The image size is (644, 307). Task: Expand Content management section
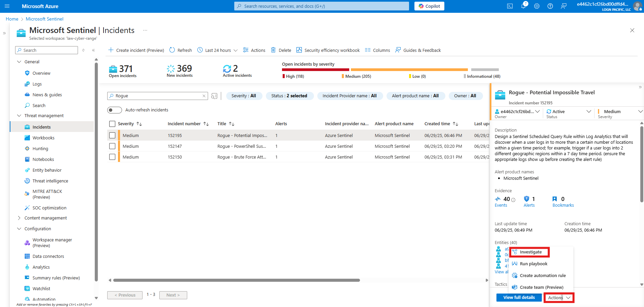(x=45, y=218)
